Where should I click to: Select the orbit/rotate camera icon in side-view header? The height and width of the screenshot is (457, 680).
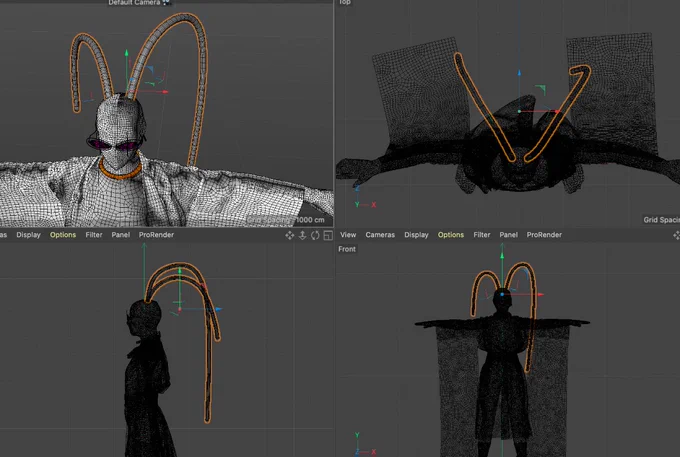tap(315, 235)
